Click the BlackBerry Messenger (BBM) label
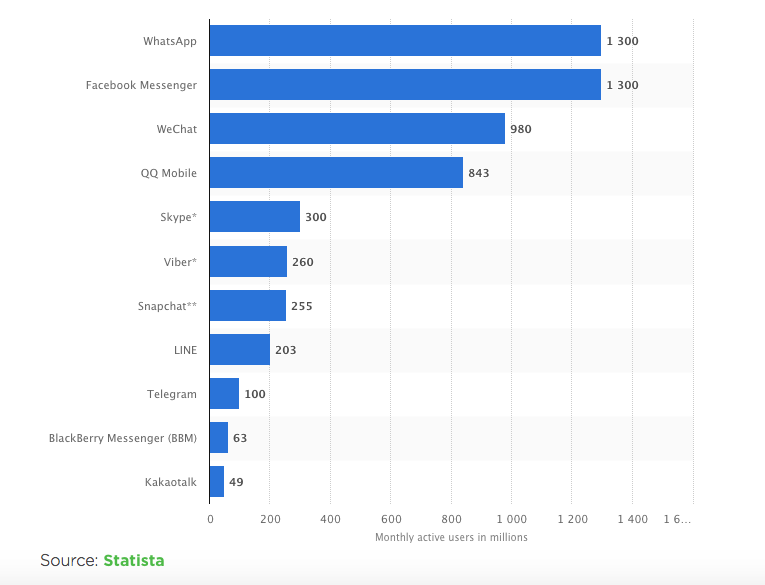Image resolution: width=765 pixels, height=585 pixels. [123, 438]
